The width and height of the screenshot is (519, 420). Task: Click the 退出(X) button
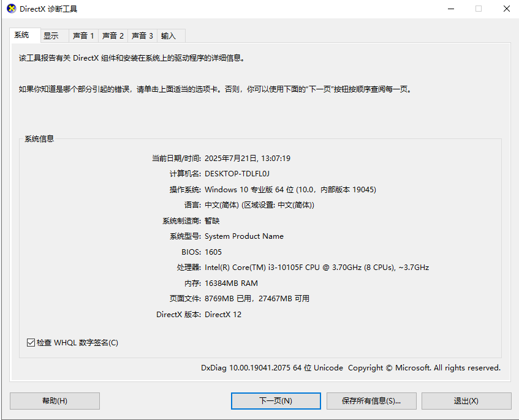[x=466, y=401]
